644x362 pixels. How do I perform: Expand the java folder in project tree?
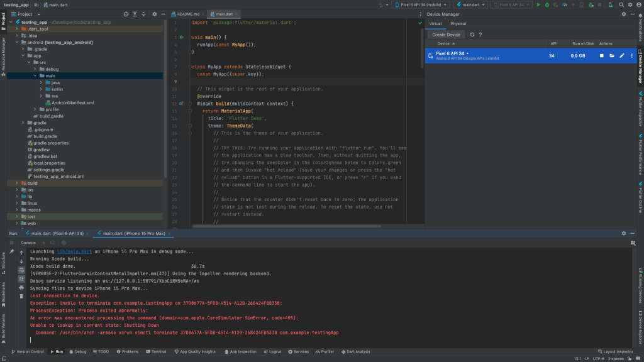42,82
